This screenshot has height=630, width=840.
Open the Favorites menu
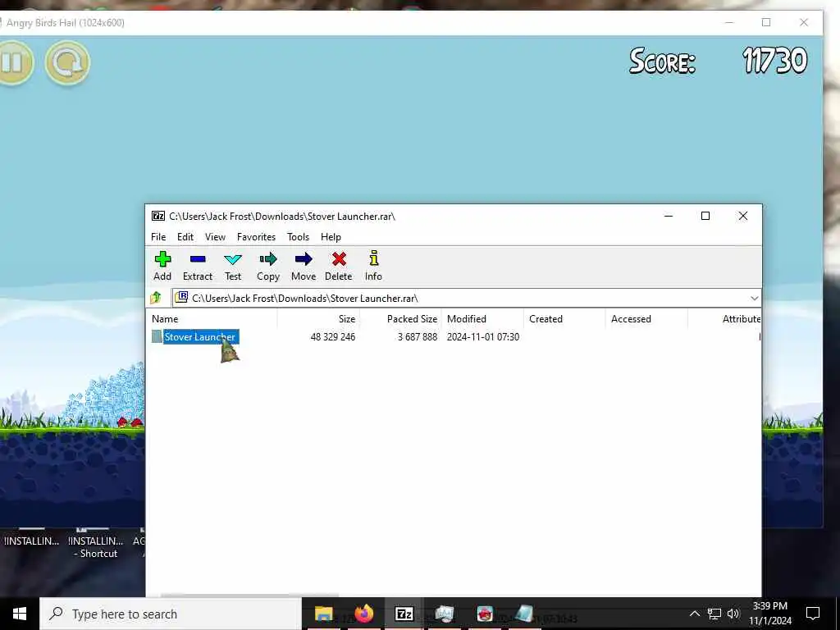[256, 237]
